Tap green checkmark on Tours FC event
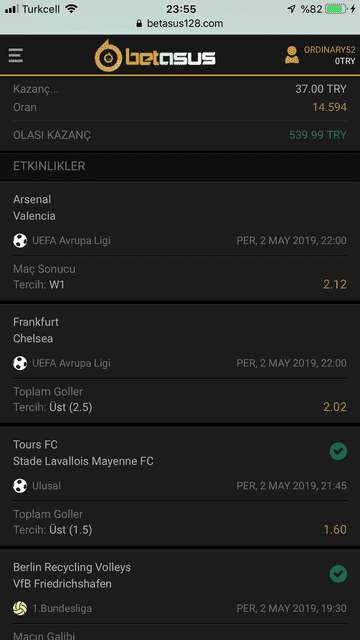Viewport: 360px width, 640px height. [x=338, y=451]
